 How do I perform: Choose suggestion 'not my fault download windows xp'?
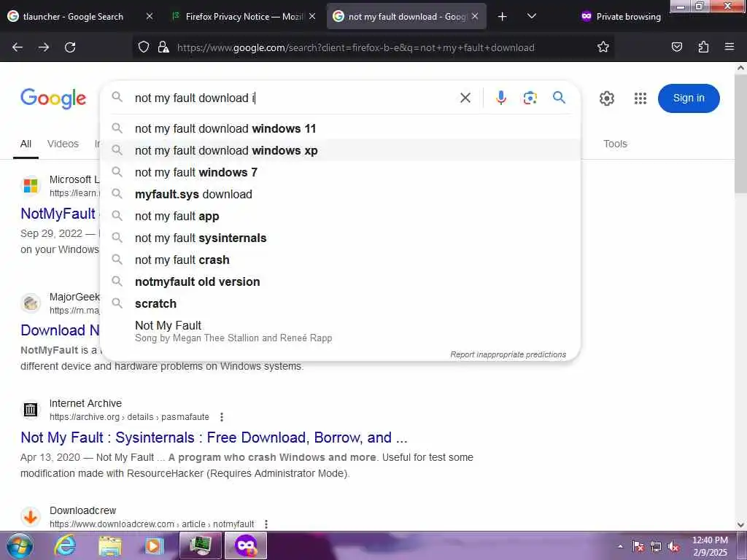point(341,150)
